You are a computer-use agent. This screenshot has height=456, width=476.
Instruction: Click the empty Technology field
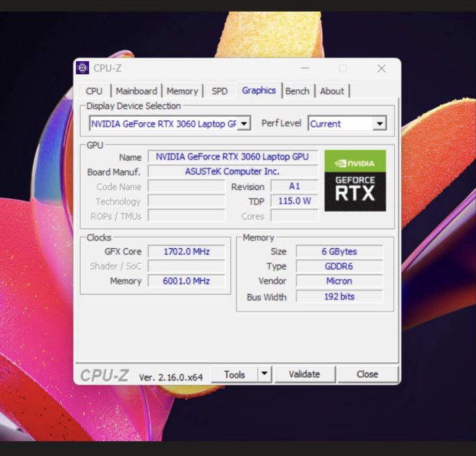186,201
